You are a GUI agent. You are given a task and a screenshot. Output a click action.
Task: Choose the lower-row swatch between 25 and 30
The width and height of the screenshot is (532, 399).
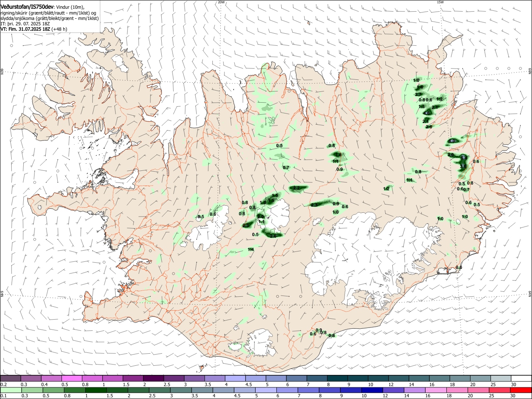pyautogui.click(x=500, y=390)
